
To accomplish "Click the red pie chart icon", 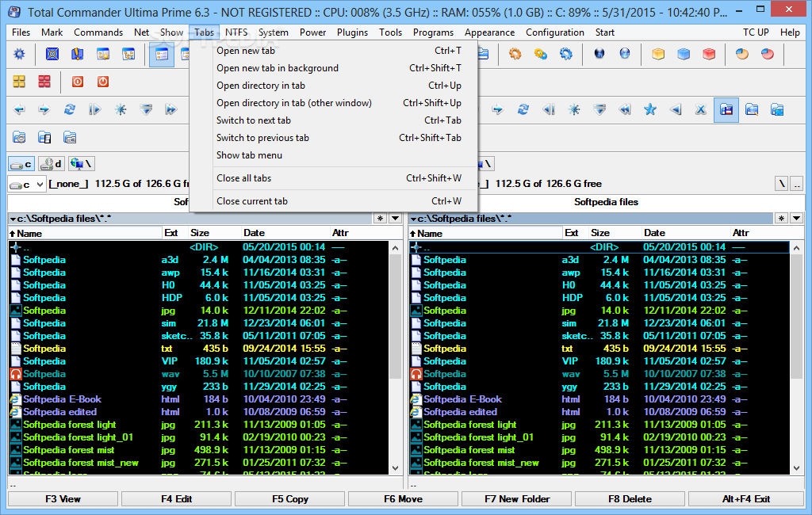I will (x=768, y=54).
